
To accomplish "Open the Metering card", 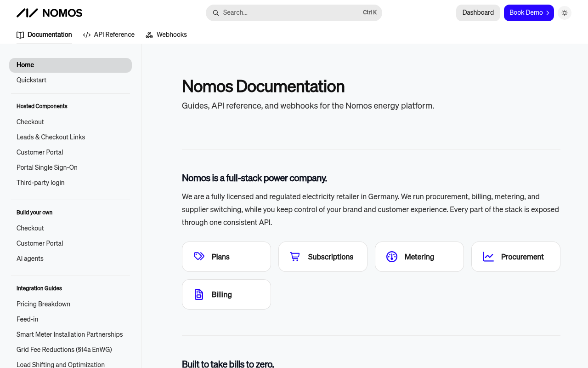I will pyautogui.click(x=419, y=257).
